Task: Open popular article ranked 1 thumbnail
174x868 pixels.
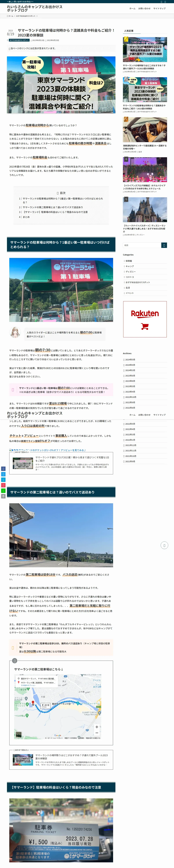Action: [x=145, y=49]
